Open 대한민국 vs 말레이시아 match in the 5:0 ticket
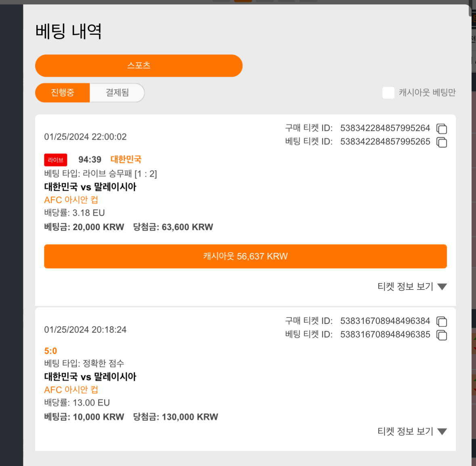 click(x=90, y=376)
